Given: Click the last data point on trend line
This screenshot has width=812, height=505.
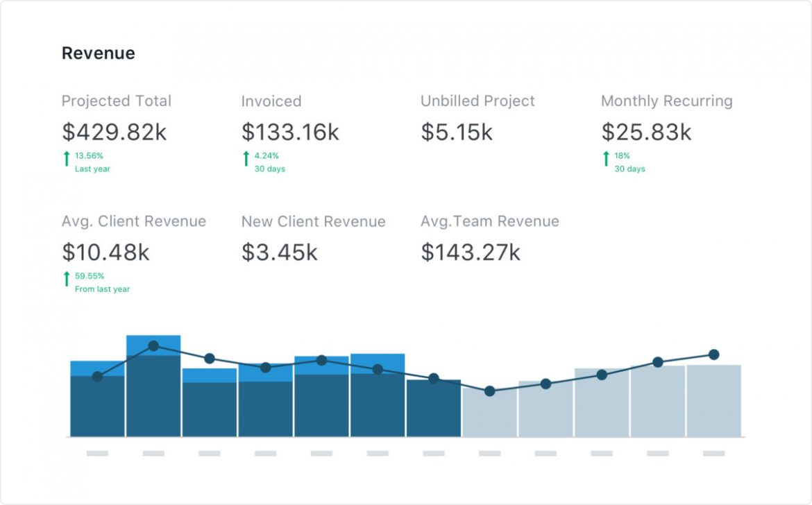Looking at the screenshot, I should pyautogui.click(x=713, y=354).
